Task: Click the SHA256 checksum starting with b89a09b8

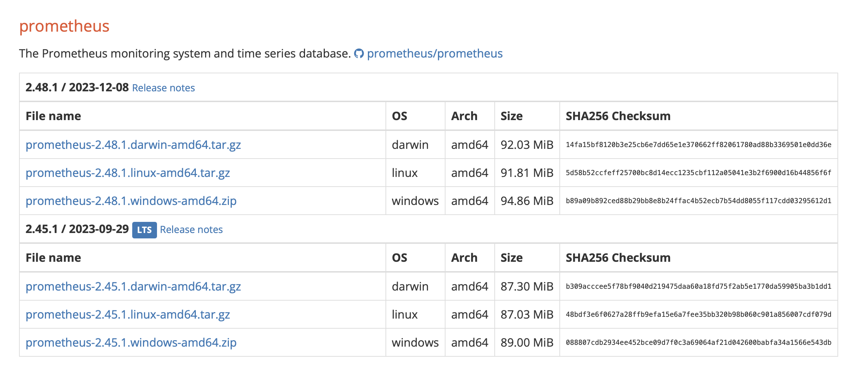Action: tap(698, 201)
